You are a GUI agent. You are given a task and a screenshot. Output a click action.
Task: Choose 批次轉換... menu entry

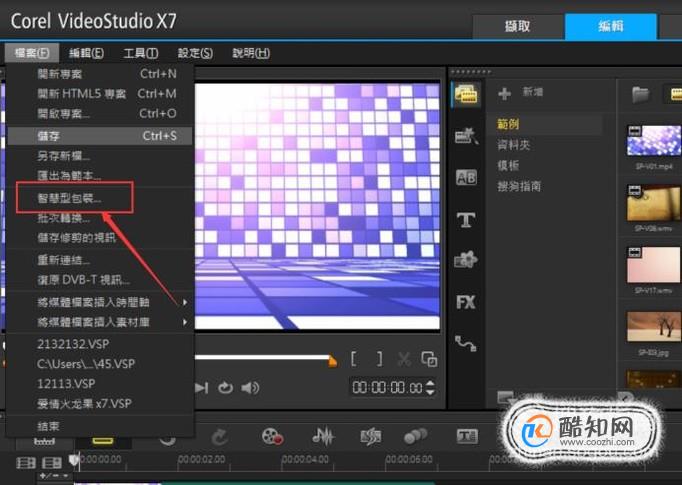100,217
